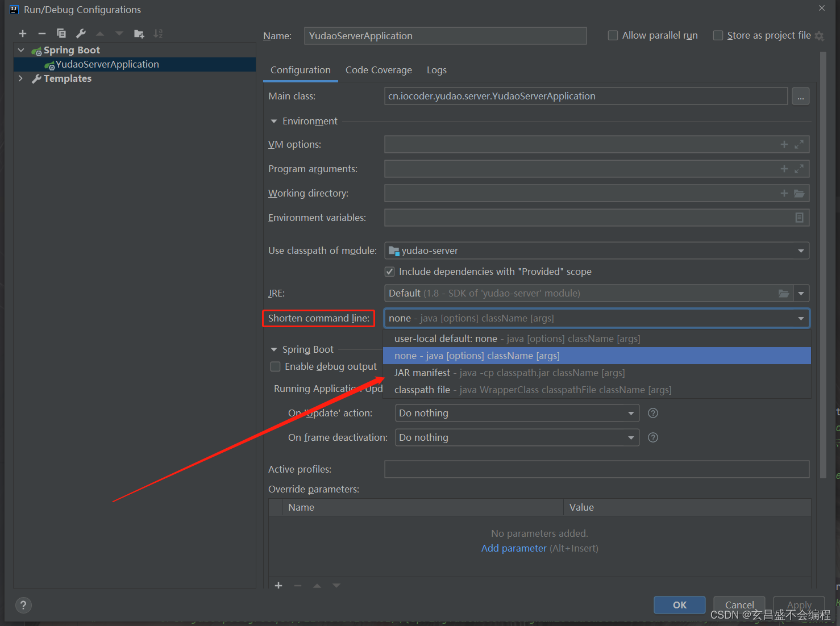Screen dimensions: 840x626
Task: Switch to Code Coverage tab
Action: coord(379,70)
